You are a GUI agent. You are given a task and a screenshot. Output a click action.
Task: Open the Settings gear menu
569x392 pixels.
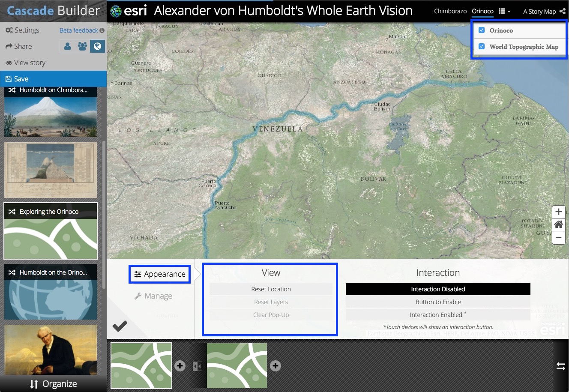point(22,30)
